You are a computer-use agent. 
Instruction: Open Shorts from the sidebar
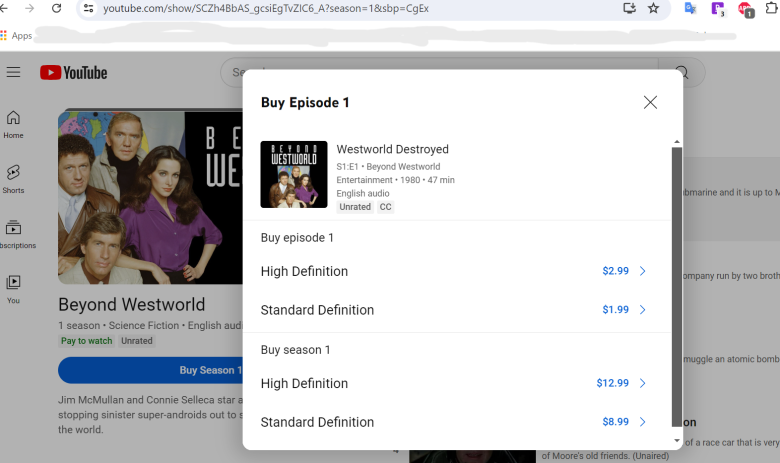click(13, 179)
